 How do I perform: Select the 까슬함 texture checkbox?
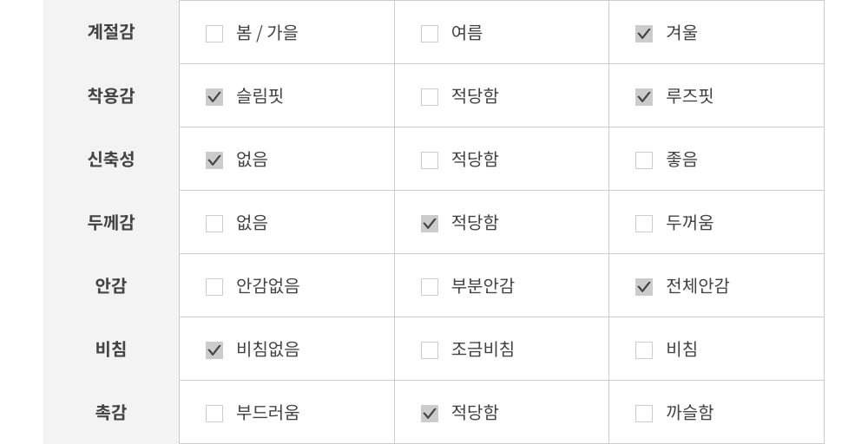click(644, 414)
